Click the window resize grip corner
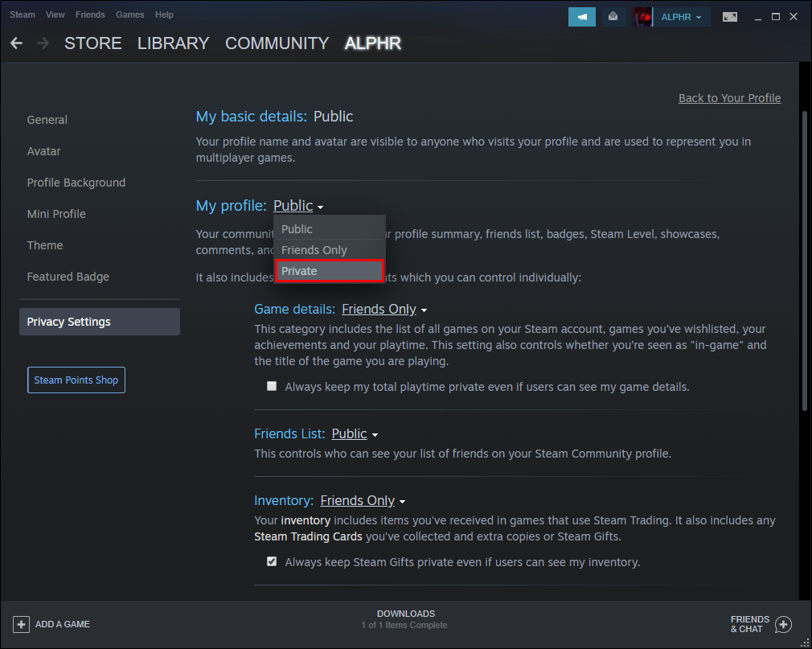This screenshot has width=812, height=649. click(x=804, y=643)
